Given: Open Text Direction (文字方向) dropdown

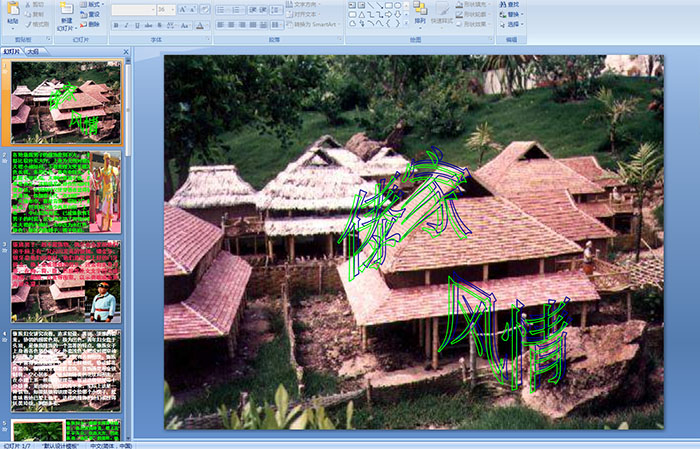Looking at the screenshot, I should tap(304, 4).
